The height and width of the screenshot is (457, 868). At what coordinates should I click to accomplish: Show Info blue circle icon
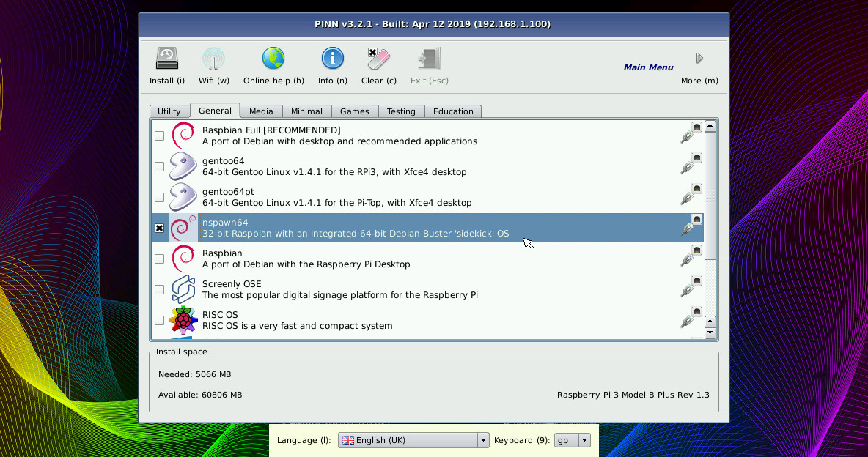click(333, 58)
